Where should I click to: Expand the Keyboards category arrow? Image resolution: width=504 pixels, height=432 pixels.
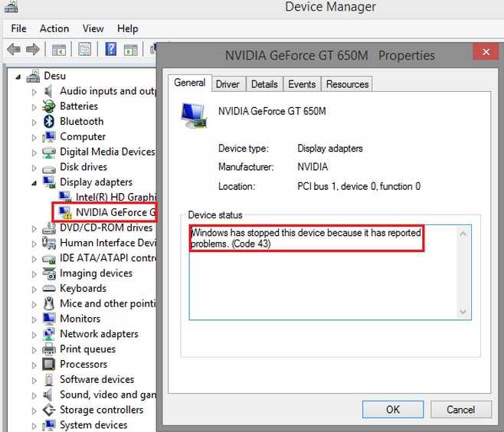pos(34,290)
